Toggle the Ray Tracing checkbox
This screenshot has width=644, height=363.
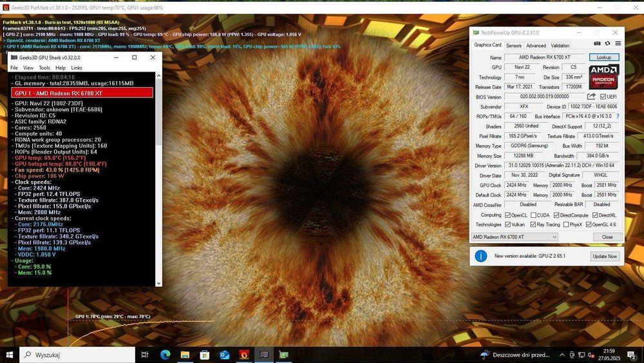pos(533,224)
